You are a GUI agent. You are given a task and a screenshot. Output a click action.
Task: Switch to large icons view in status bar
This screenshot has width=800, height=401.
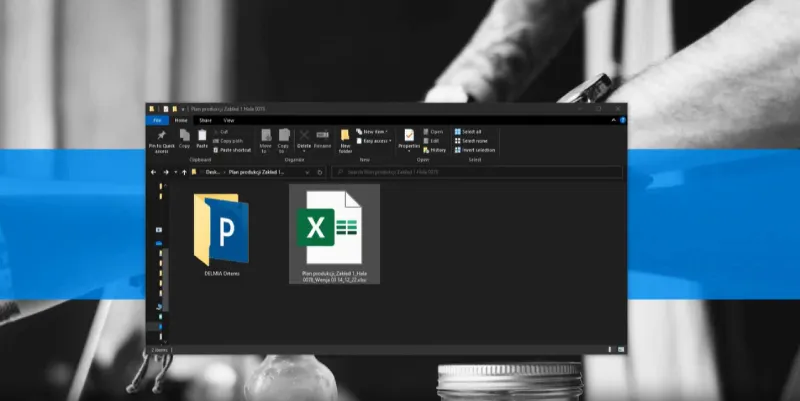point(620,349)
